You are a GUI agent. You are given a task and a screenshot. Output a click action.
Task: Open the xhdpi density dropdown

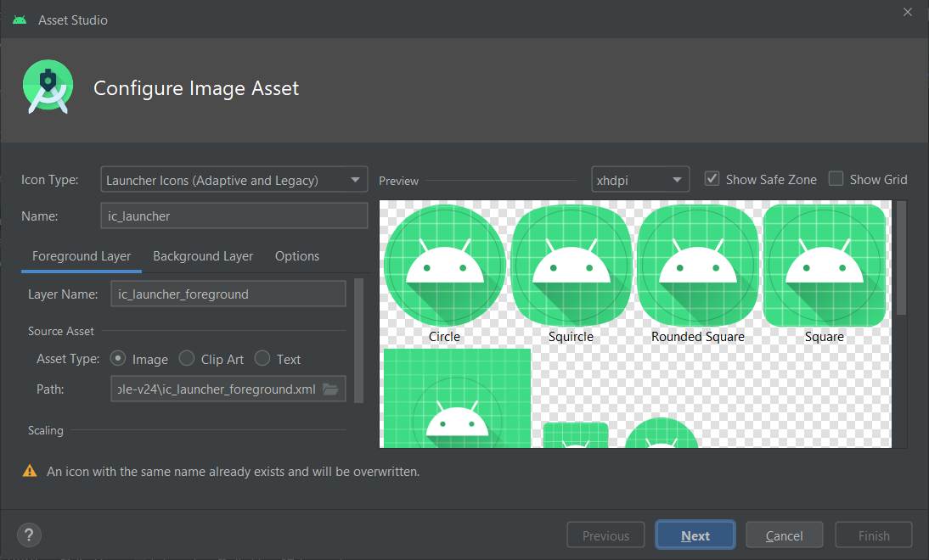(x=640, y=179)
